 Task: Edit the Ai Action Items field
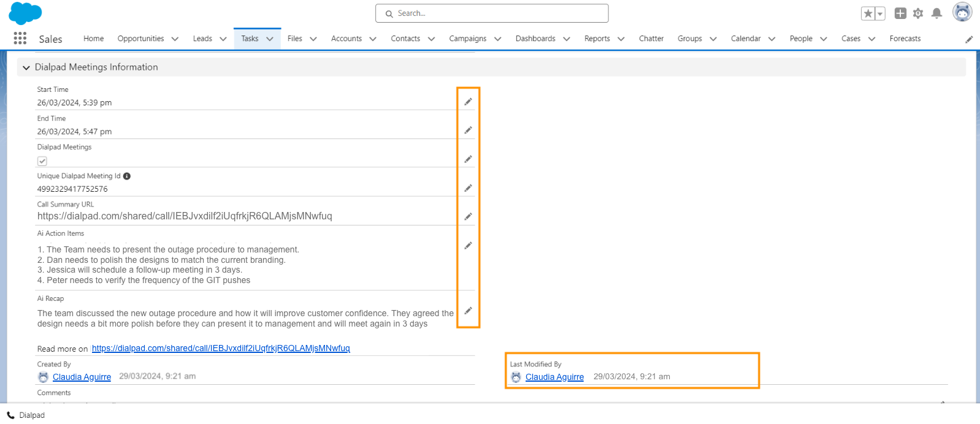coord(468,245)
